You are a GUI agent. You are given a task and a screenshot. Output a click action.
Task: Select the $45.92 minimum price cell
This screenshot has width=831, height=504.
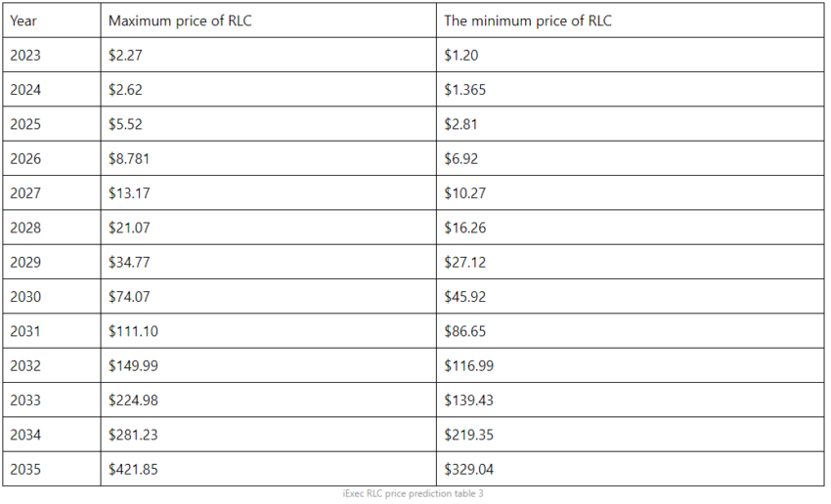[x=631, y=296]
